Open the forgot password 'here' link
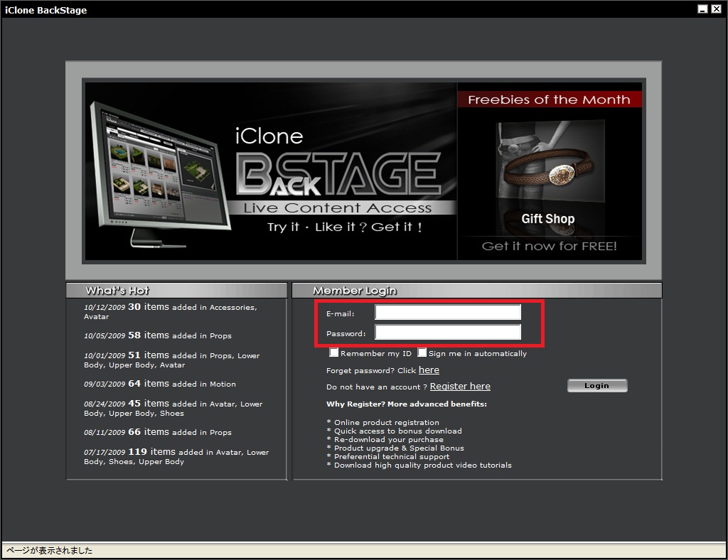728x560 pixels. tap(429, 370)
